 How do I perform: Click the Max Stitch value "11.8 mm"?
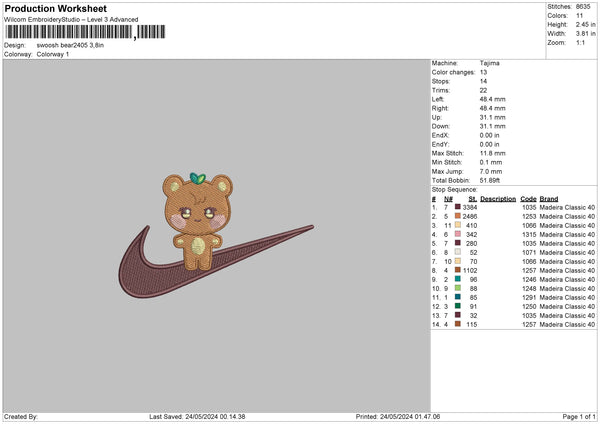click(x=492, y=153)
